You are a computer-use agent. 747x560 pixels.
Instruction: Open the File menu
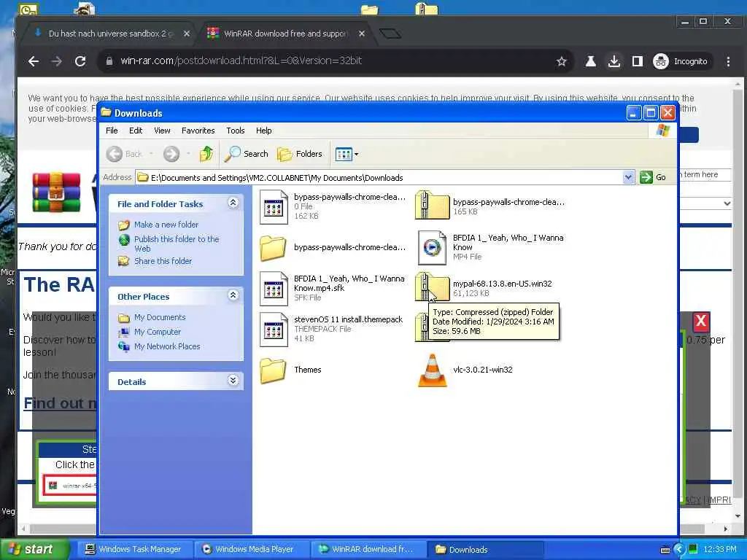pos(112,131)
